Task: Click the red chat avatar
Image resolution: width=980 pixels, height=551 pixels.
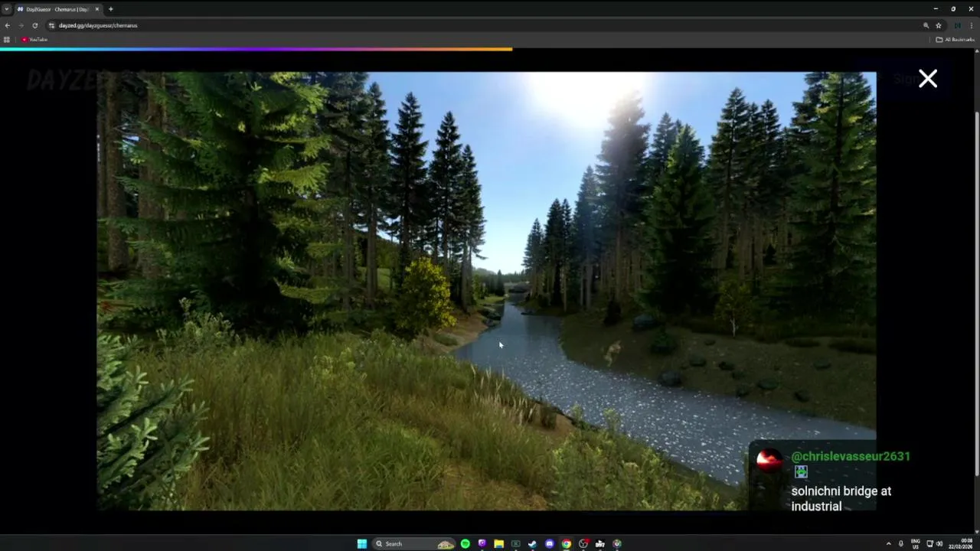Action: coord(769,460)
